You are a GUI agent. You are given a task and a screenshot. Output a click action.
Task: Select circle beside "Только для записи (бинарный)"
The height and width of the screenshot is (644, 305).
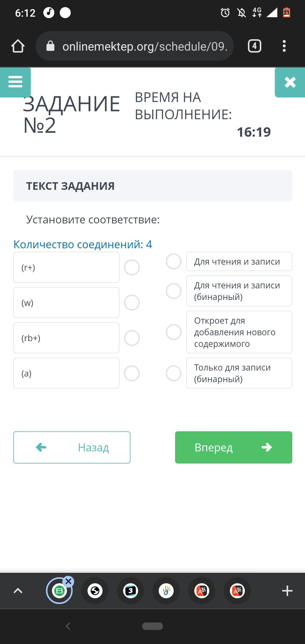(174, 373)
